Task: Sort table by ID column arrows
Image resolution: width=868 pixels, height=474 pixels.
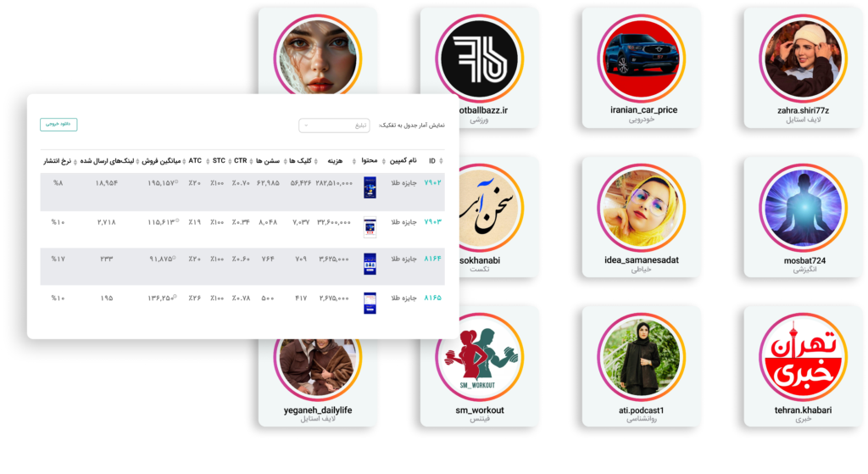Action: [441, 161]
